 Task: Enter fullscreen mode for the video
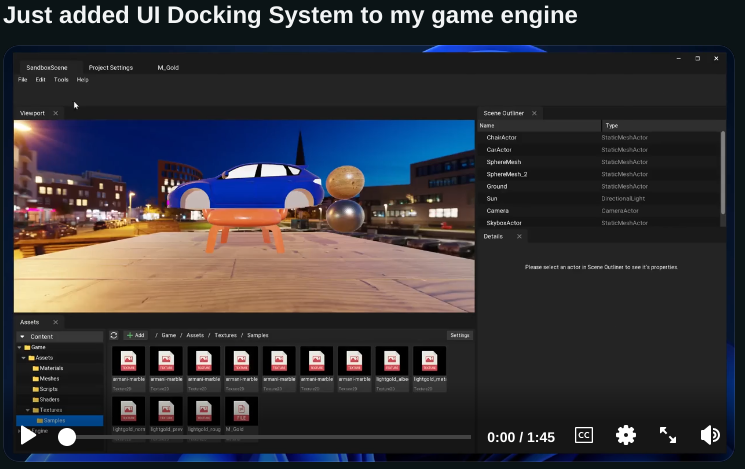(x=668, y=435)
